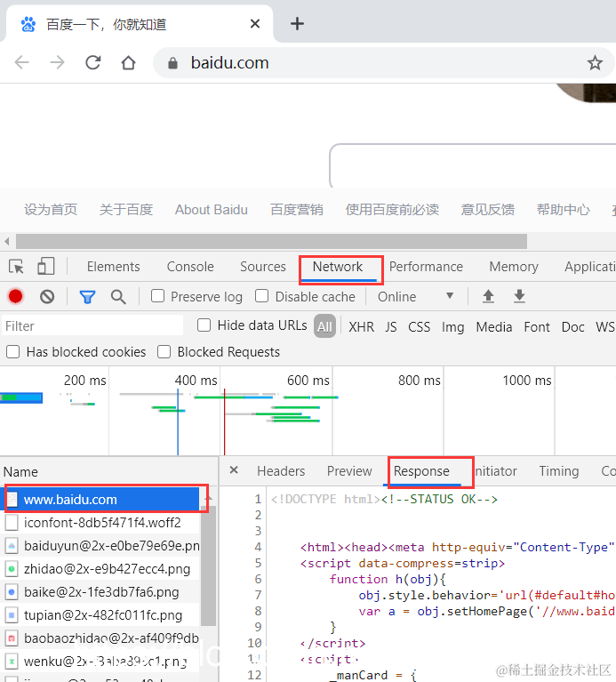
Task: Switch to the Performance panel
Action: click(426, 266)
